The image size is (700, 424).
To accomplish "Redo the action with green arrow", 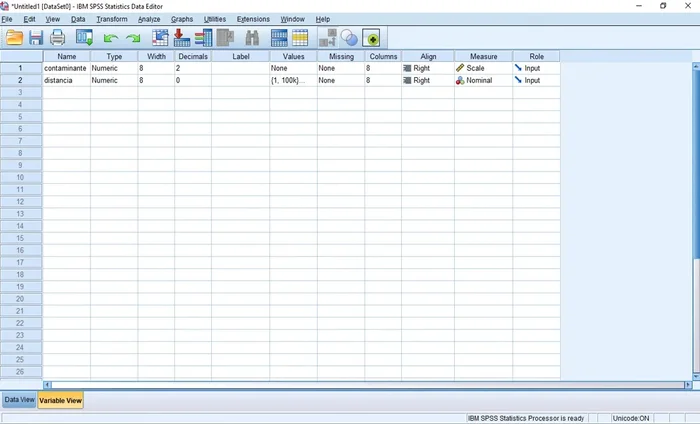I will click(x=133, y=39).
